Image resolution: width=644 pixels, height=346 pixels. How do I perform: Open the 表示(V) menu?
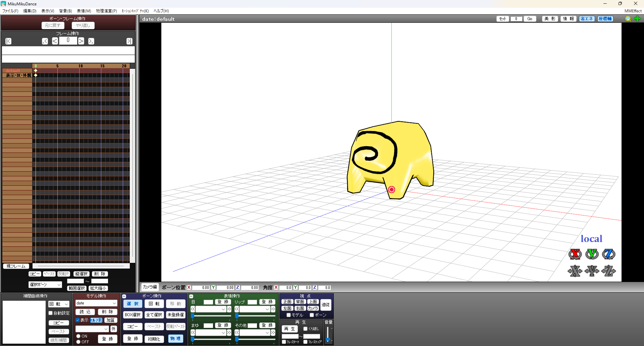48,11
